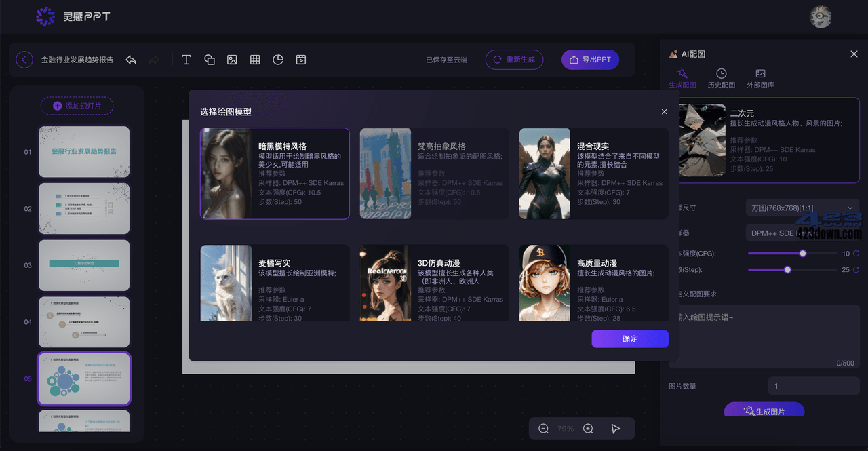The width and height of the screenshot is (868, 451).
Task: Select slide 03 thumbnail in sidebar
Action: click(x=84, y=265)
